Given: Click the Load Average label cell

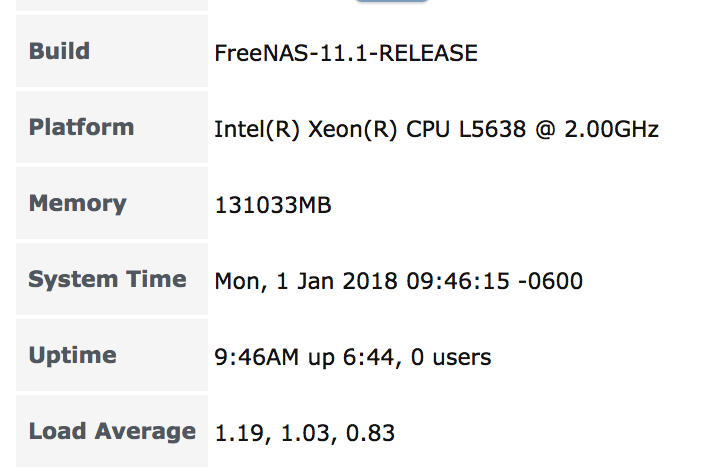Looking at the screenshot, I should [x=112, y=431].
